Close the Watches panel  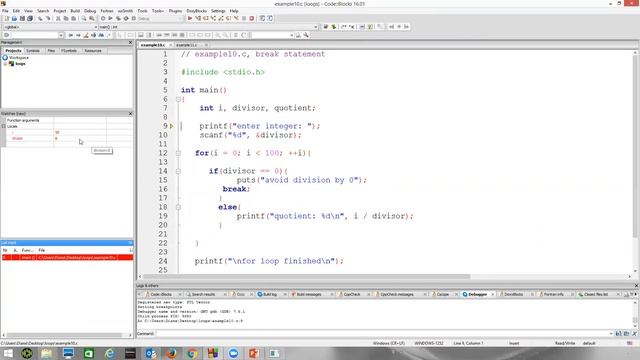131,113
